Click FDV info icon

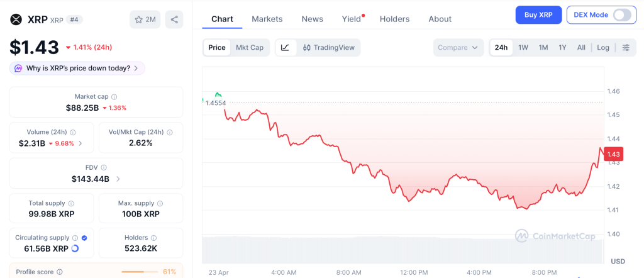point(104,168)
